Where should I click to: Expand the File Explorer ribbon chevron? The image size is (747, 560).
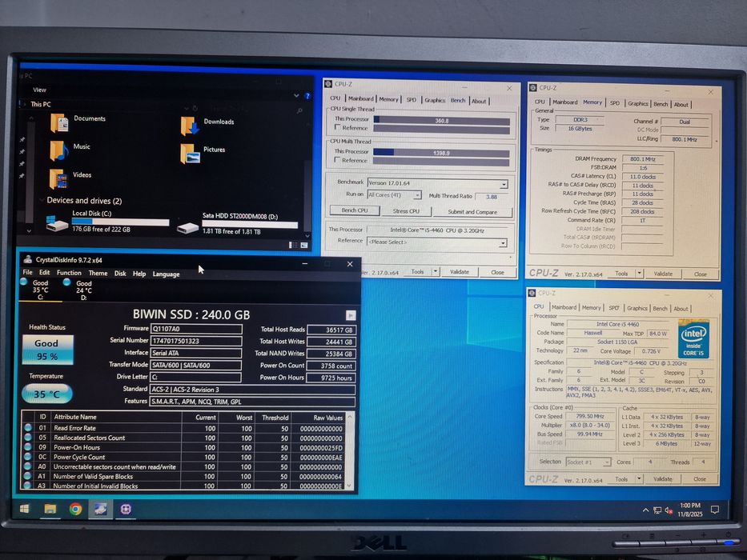(296, 96)
